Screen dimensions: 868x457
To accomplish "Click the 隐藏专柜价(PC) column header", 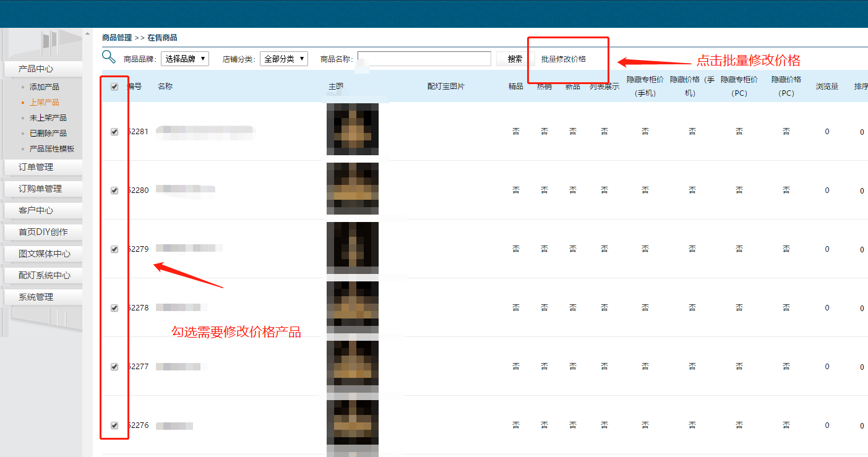I will (739, 87).
